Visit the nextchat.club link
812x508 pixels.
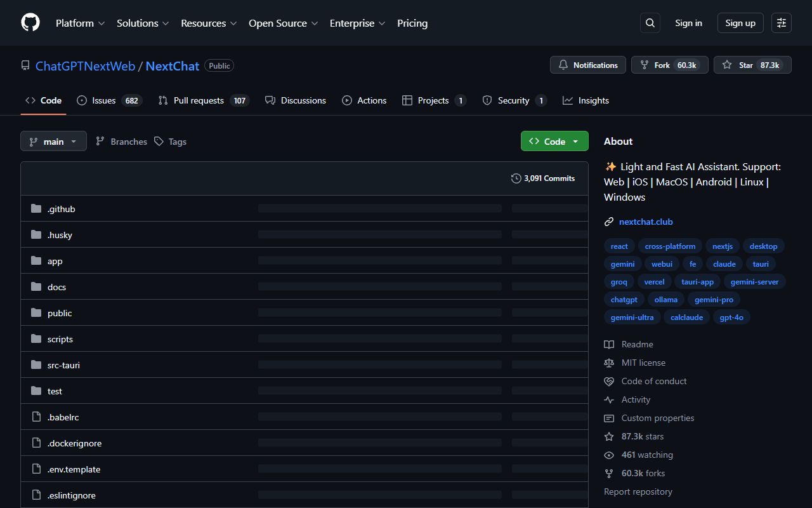pos(646,222)
